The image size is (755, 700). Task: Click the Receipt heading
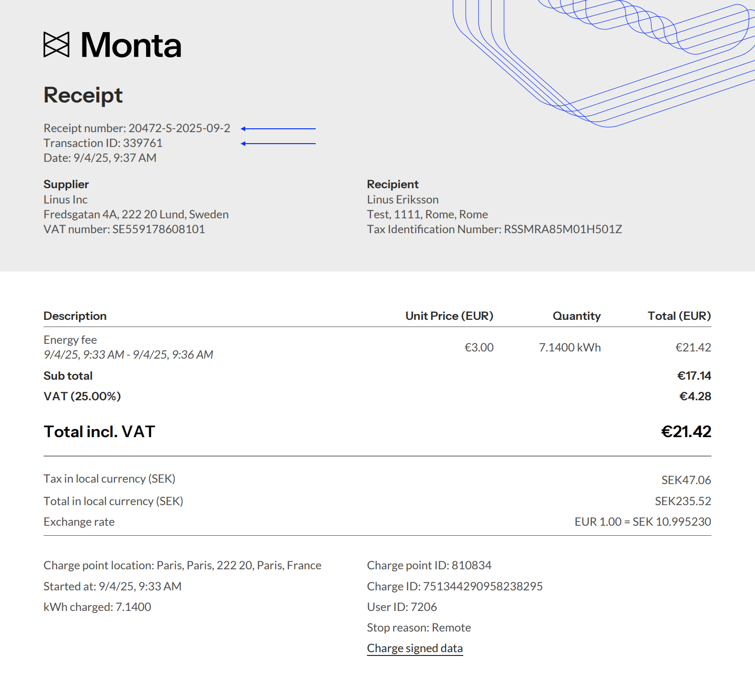tap(83, 95)
